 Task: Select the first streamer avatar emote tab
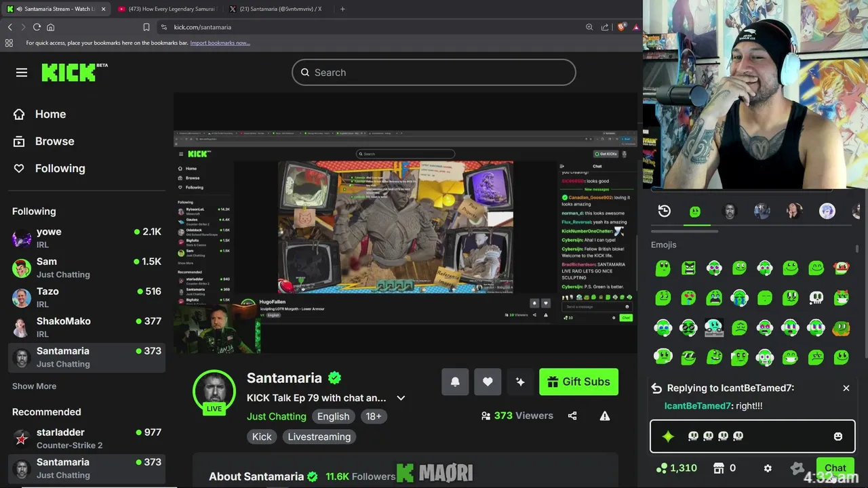pos(730,211)
